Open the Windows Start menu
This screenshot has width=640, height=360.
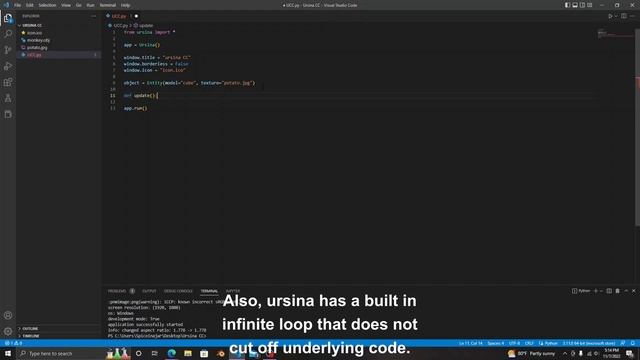coord(8,353)
